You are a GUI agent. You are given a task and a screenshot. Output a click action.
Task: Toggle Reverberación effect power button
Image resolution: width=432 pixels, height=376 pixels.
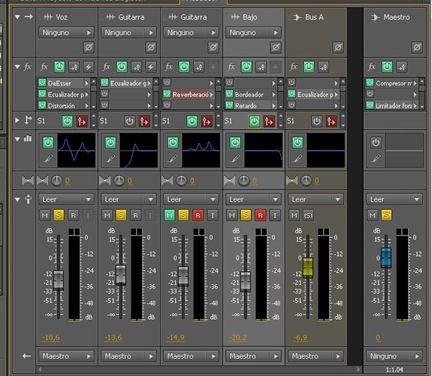pyautogui.click(x=167, y=94)
